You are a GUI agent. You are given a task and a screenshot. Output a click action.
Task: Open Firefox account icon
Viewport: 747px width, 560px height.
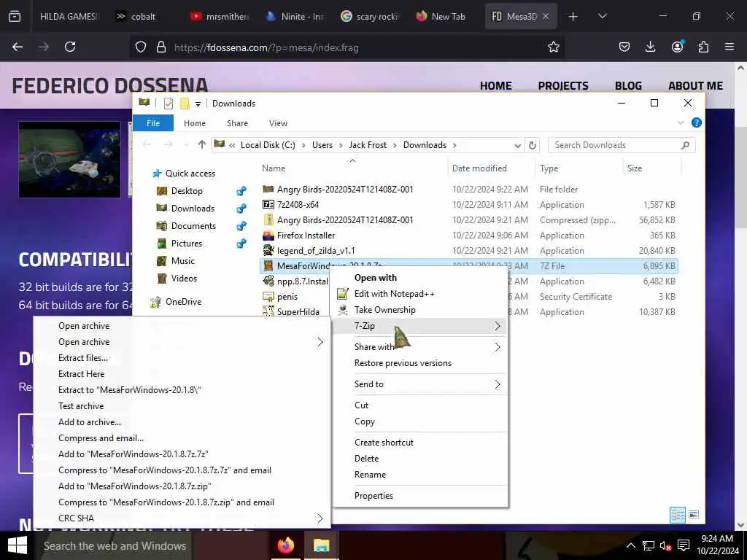click(x=677, y=47)
